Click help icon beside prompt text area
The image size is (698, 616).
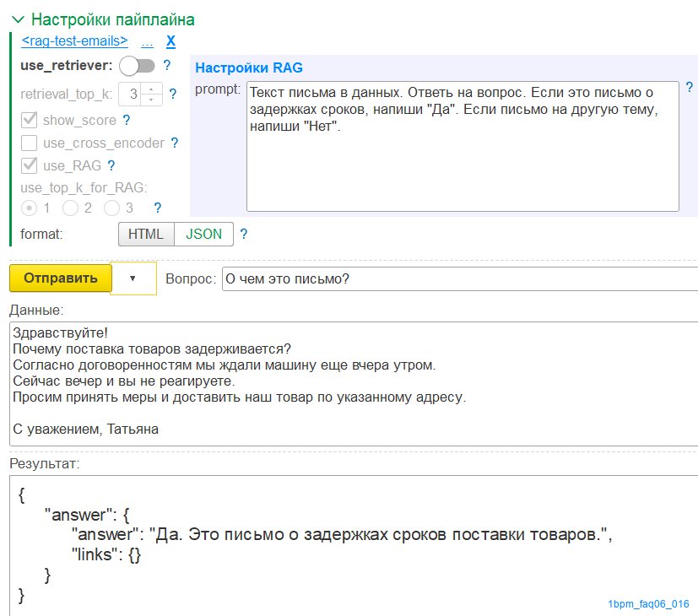(689, 88)
